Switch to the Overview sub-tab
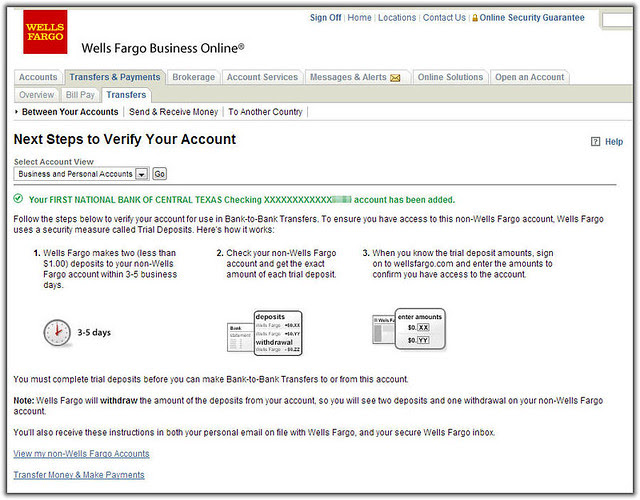Image resolution: width=640 pixels, height=500 pixels. [37, 95]
